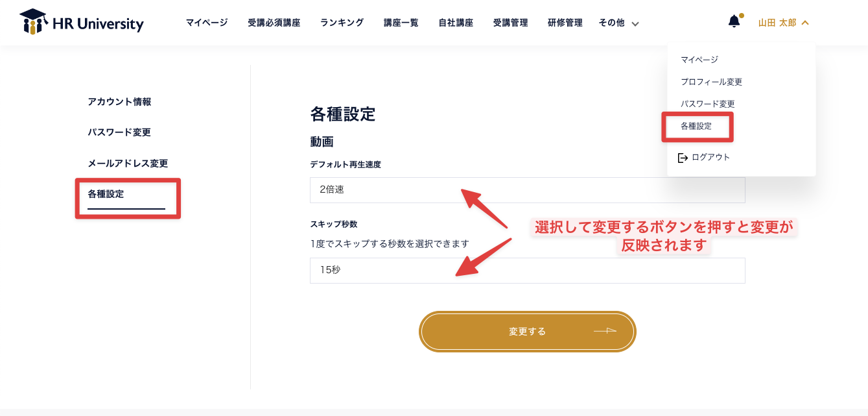Go to マイページ in top navigation

point(207,23)
